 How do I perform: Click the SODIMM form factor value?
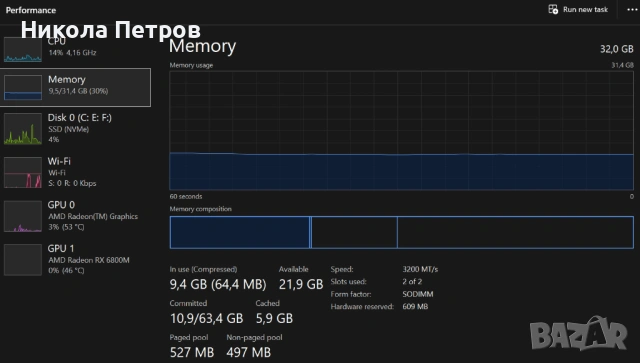coord(418,294)
